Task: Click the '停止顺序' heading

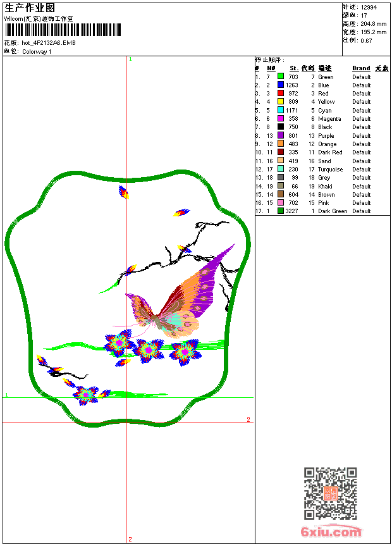Action: coord(269,60)
